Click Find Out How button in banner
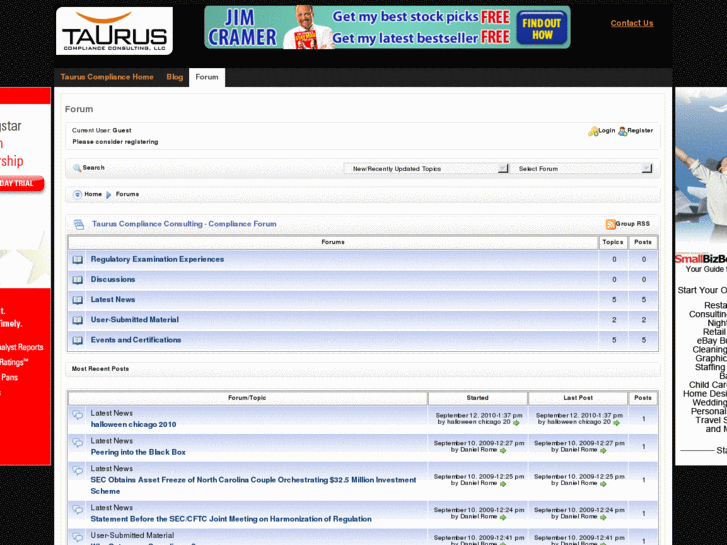 tap(542, 29)
